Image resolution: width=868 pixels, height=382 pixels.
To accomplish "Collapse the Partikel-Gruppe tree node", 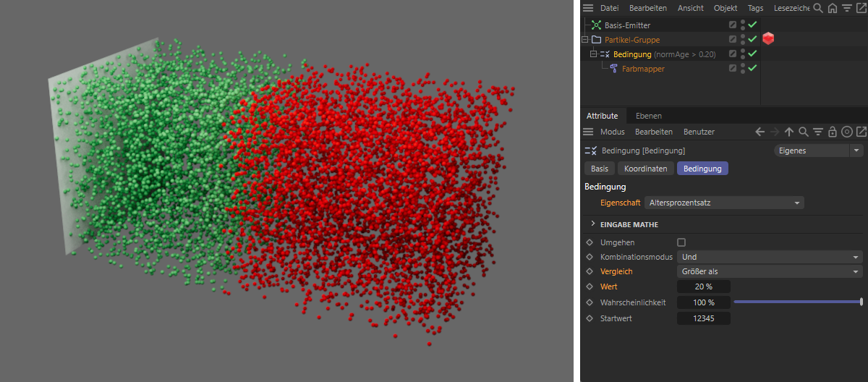I will tap(585, 40).
